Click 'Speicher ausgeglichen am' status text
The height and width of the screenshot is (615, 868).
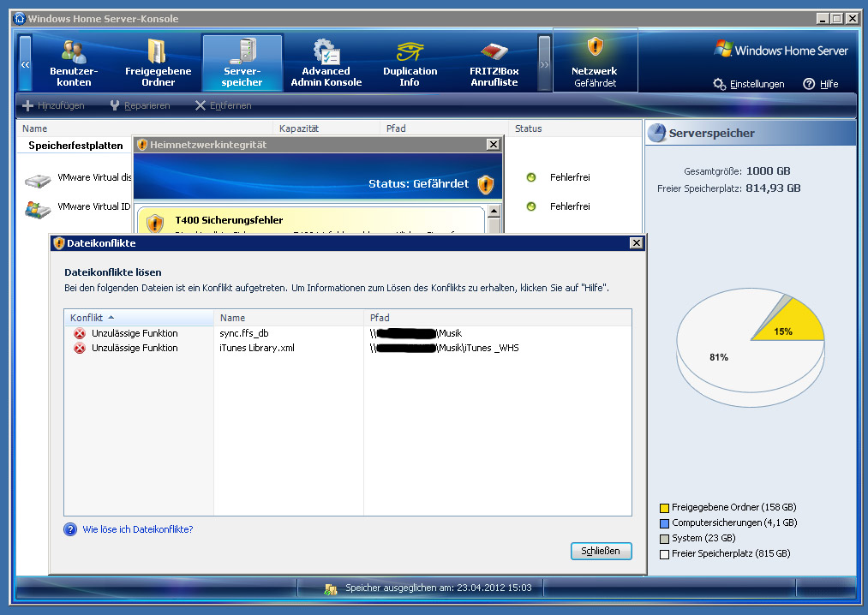(x=439, y=588)
